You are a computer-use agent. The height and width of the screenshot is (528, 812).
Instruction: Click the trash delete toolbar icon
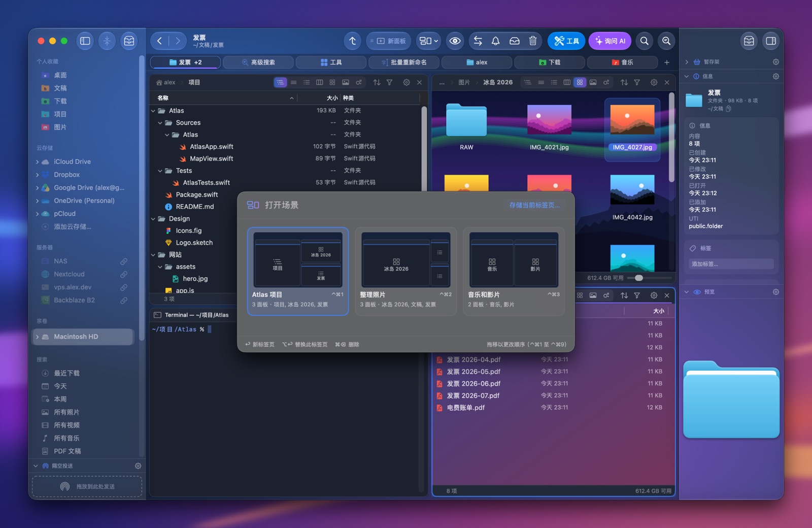[x=533, y=41]
